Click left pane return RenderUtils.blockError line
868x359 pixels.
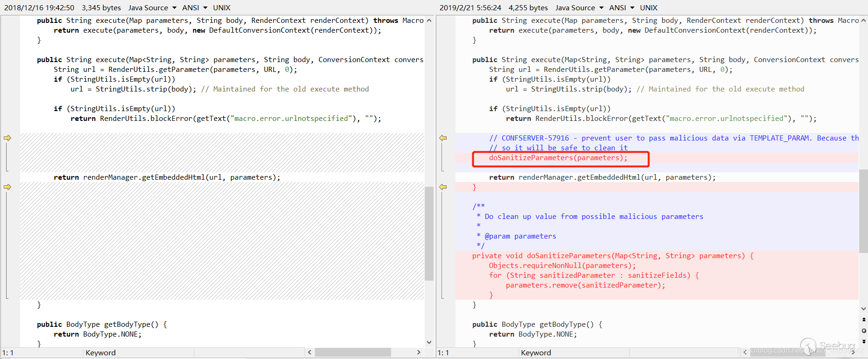226,119
